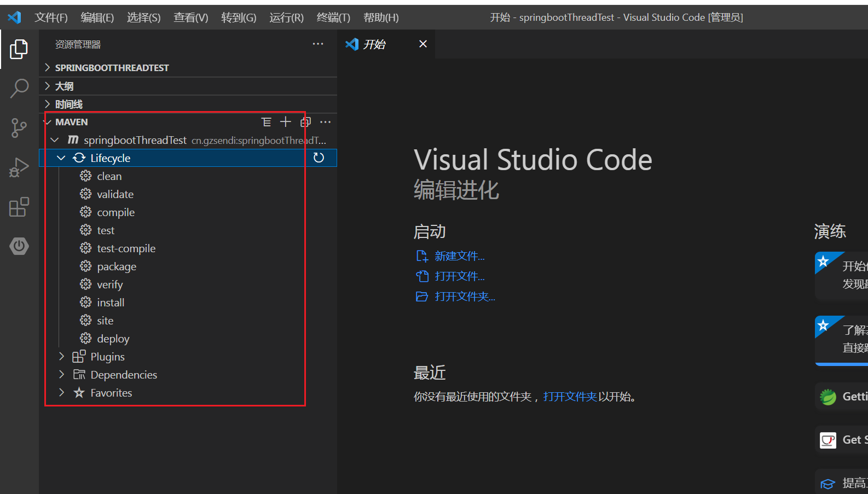Click the refresh icon on Lifecycle row
Viewport: 868px width, 494px height.
point(319,158)
